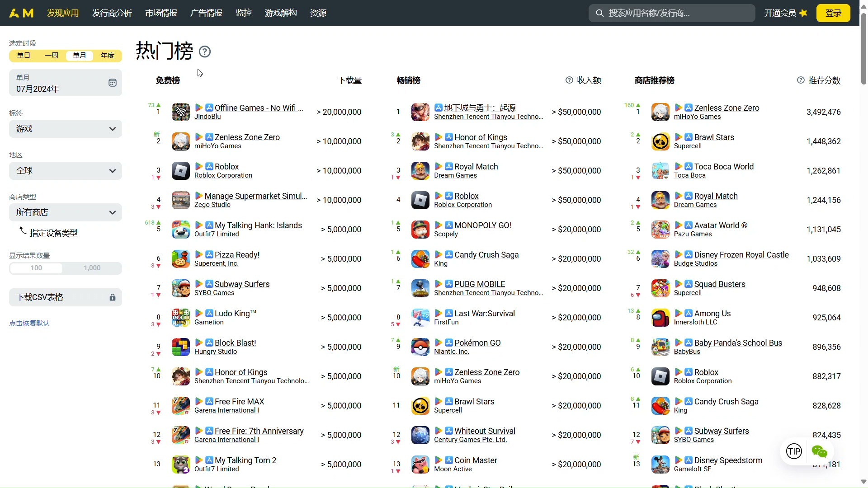
Task: Open 发现应用 nav tab
Action: pos(63,13)
